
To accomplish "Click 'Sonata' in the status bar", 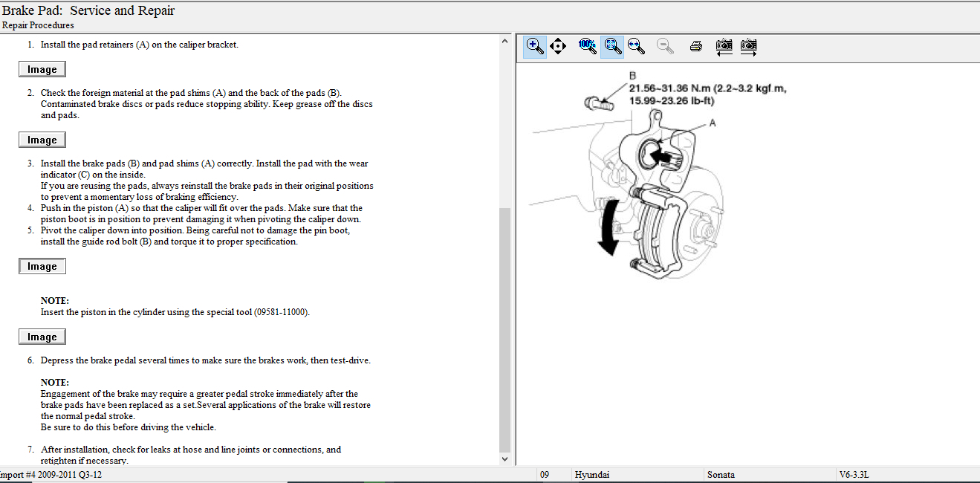I will tap(721, 474).
